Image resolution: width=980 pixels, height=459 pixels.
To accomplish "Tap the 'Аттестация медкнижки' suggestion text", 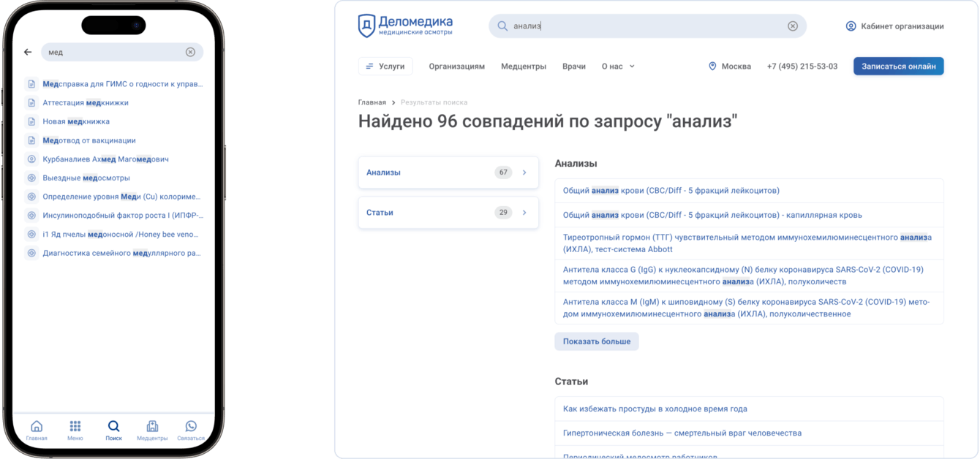I will coord(86,102).
